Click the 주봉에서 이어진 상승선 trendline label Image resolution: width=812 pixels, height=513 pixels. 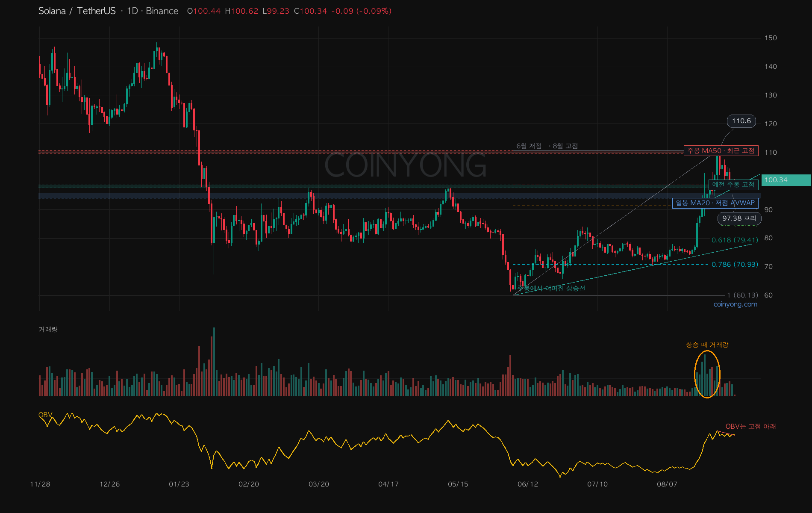551,289
